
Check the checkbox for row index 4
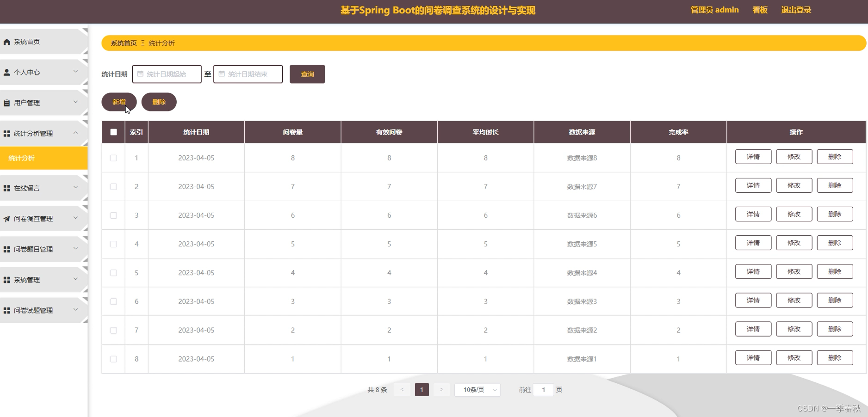113,244
